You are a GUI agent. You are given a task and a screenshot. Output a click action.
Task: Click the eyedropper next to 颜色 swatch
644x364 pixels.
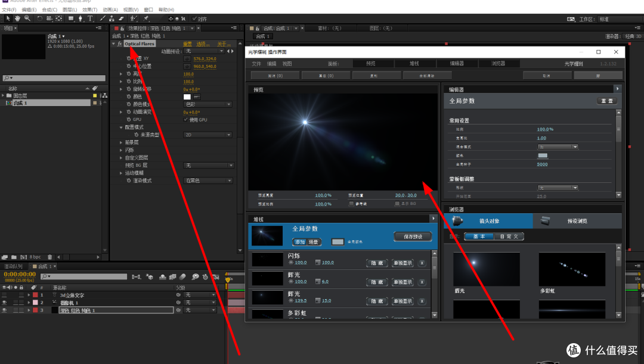pos(197,97)
